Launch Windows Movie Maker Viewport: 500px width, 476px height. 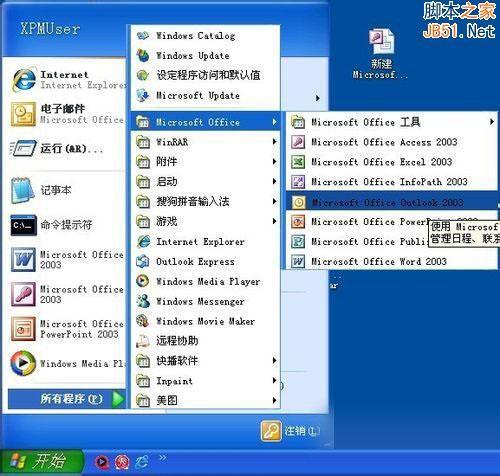pyautogui.click(x=205, y=321)
